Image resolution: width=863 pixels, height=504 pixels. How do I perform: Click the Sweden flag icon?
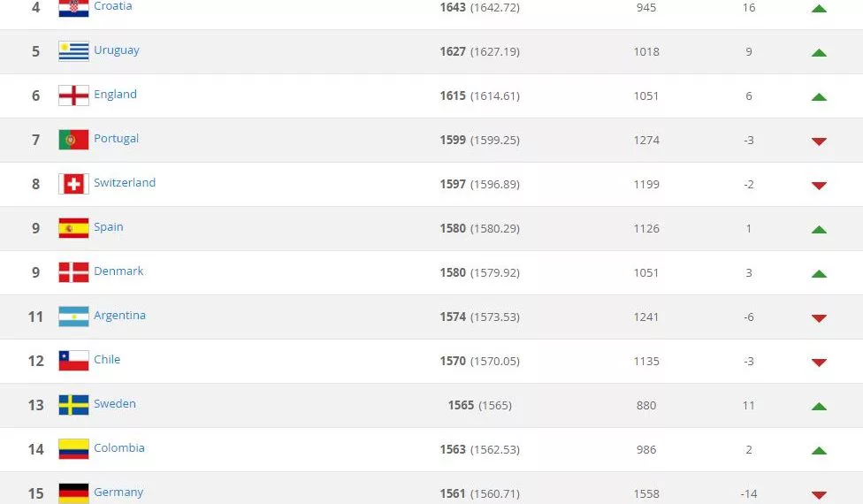pos(73,405)
